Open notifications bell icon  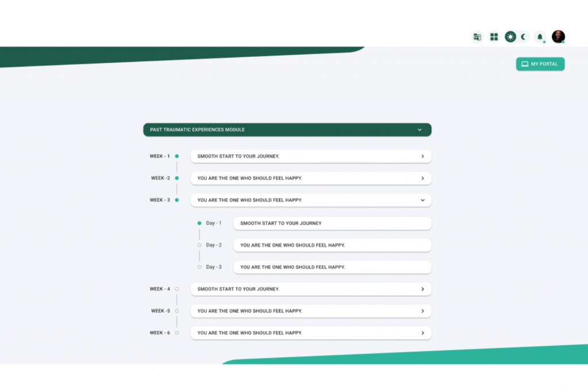540,37
